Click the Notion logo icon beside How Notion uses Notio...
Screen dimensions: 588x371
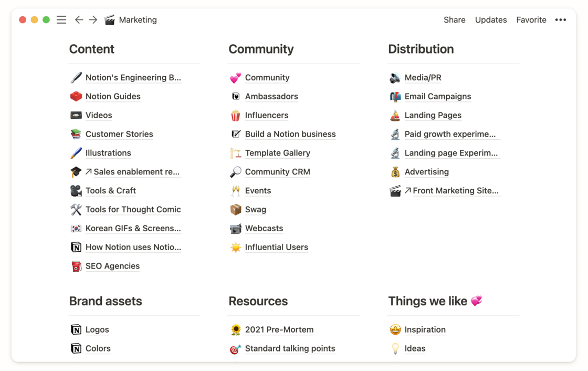76,247
